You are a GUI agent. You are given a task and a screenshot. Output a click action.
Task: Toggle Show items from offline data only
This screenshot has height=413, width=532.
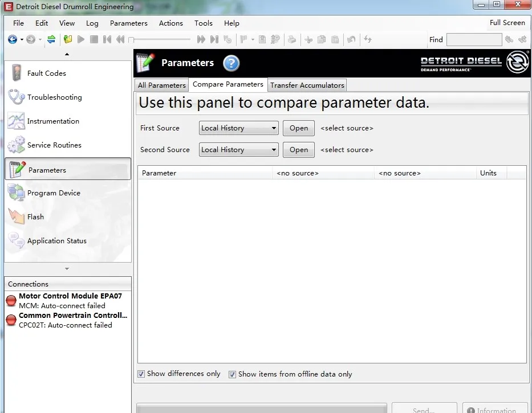pos(232,374)
